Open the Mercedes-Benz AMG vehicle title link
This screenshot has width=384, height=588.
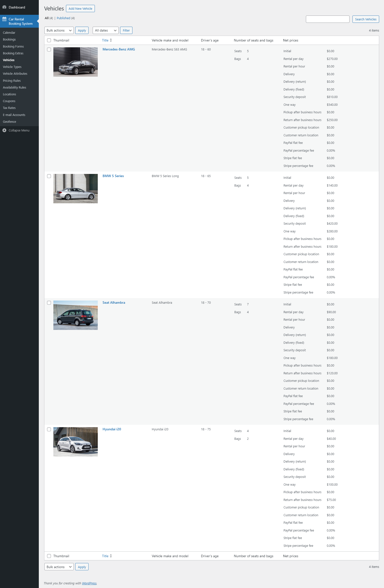tap(119, 49)
